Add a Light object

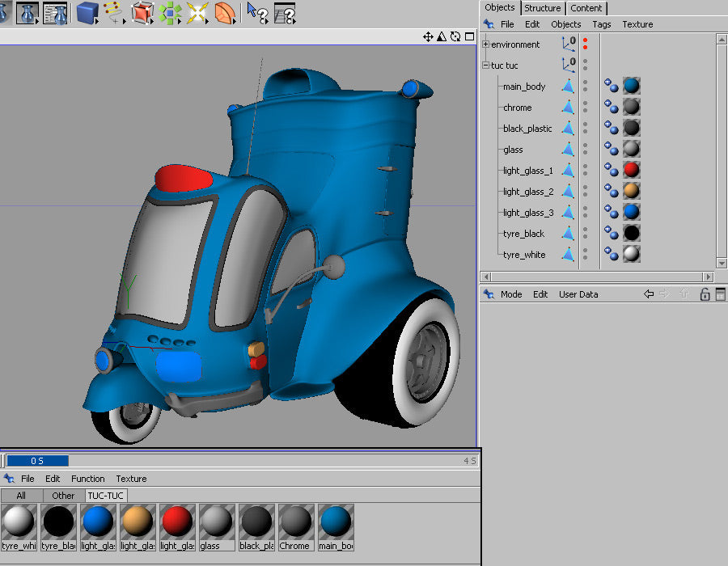197,13
